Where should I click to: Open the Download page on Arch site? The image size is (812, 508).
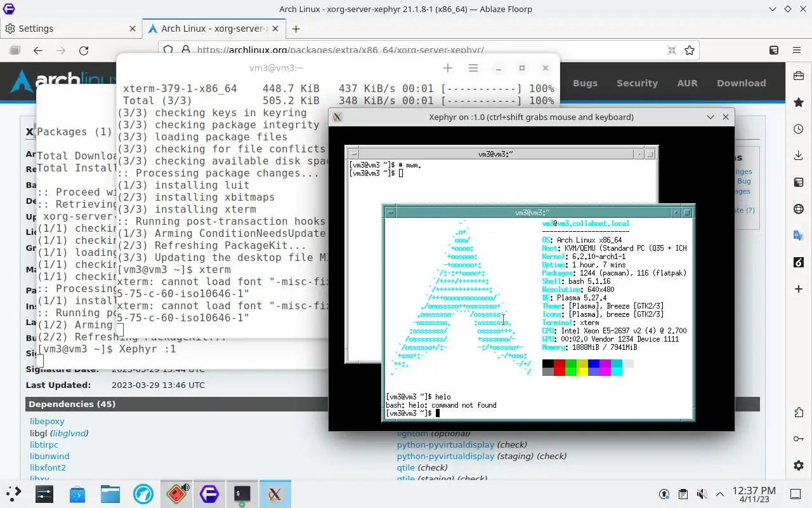[741, 83]
